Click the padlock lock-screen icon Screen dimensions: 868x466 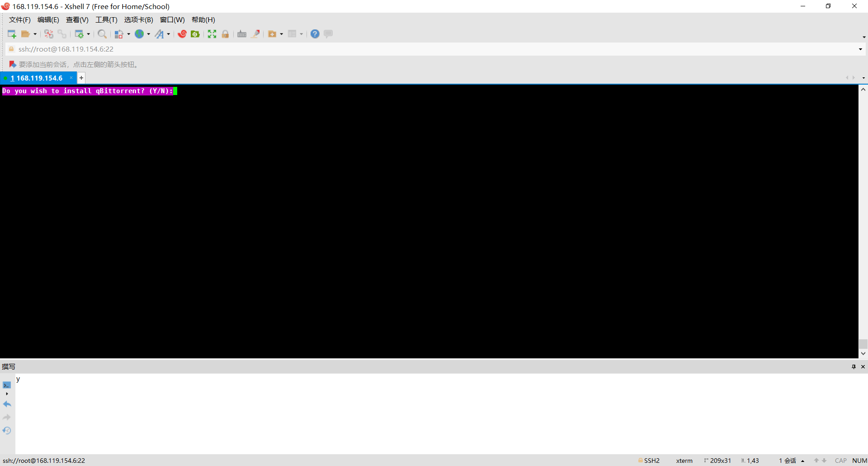(x=225, y=34)
